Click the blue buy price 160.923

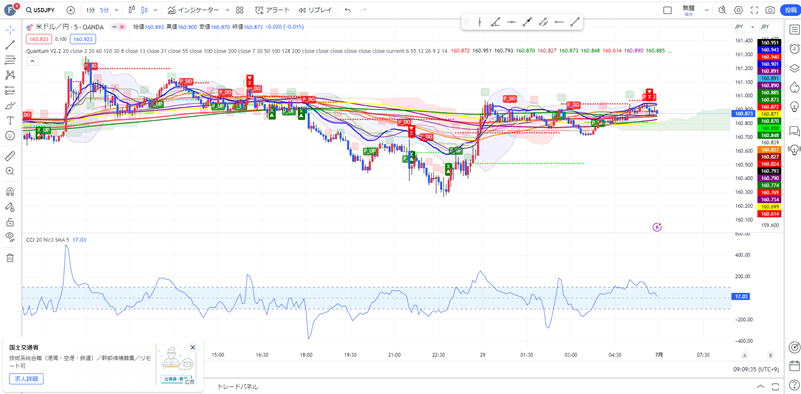[83, 38]
